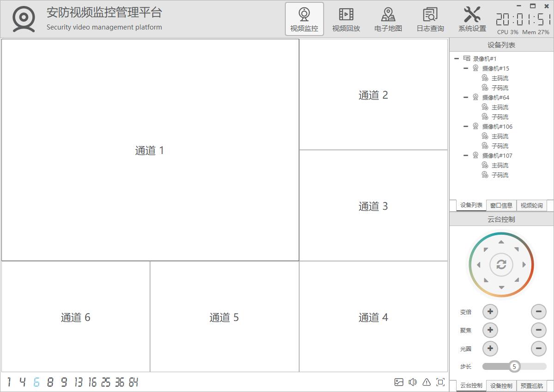Click the alarm warning triangle icon
Image resolution: width=554 pixels, height=392 pixels.
(427, 382)
